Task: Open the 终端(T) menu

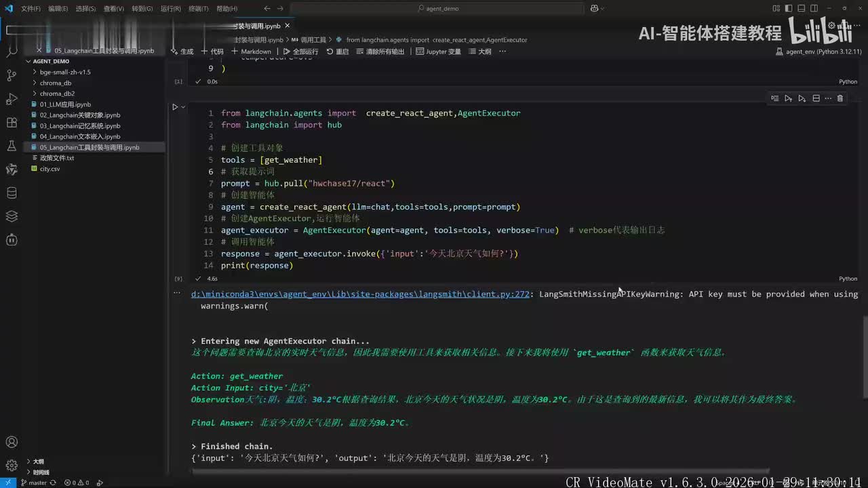Action: [x=198, y=9]
